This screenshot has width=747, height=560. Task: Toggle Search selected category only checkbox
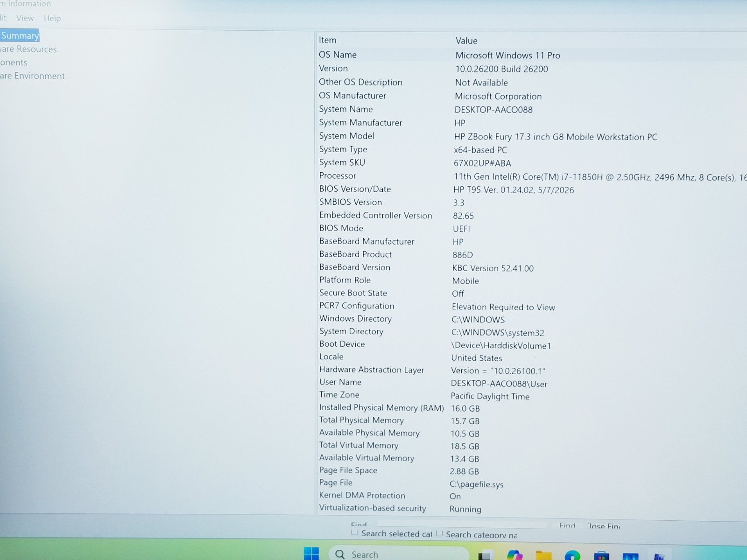pyautogui.click(x=355, y=532)
